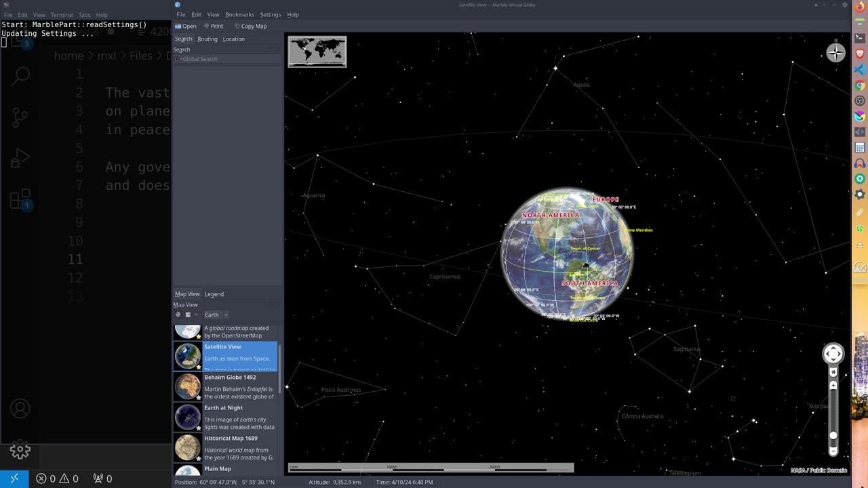Select the Plain Map theme
This screenshot has width=868, height=488.
coord(225,469)
